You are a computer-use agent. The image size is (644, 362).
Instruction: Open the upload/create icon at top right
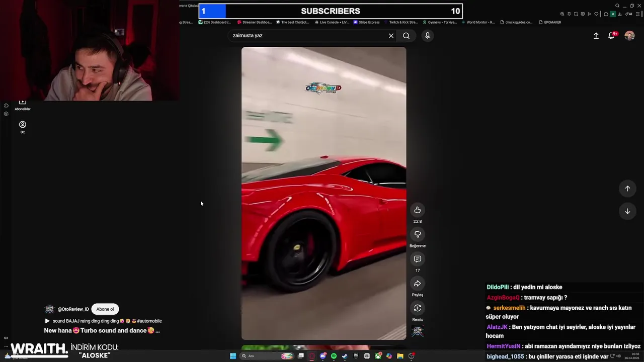pos(596,36)
